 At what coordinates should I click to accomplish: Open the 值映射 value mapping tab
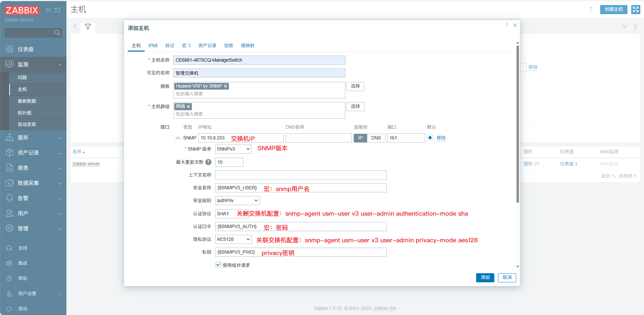coord(247,45)
